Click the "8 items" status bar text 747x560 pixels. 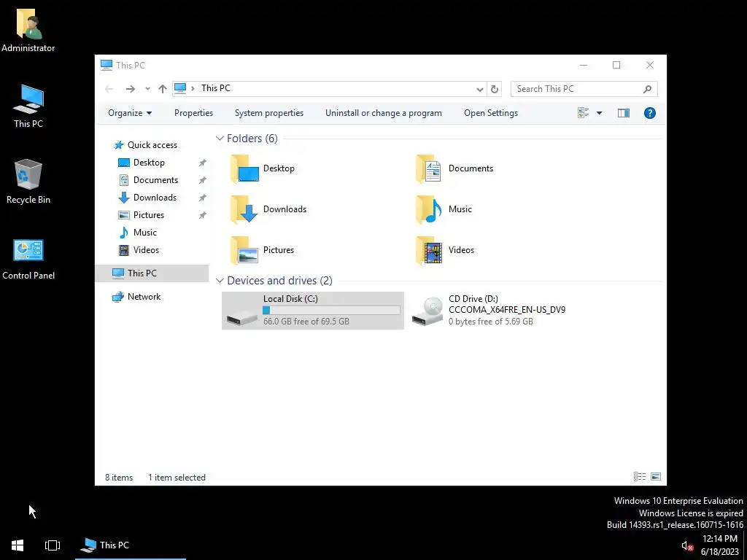[x=119, y=477]
